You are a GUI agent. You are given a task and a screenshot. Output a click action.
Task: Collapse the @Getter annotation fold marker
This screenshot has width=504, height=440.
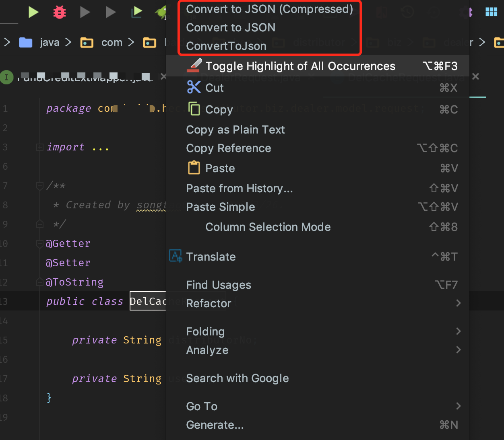coord(39,244)
